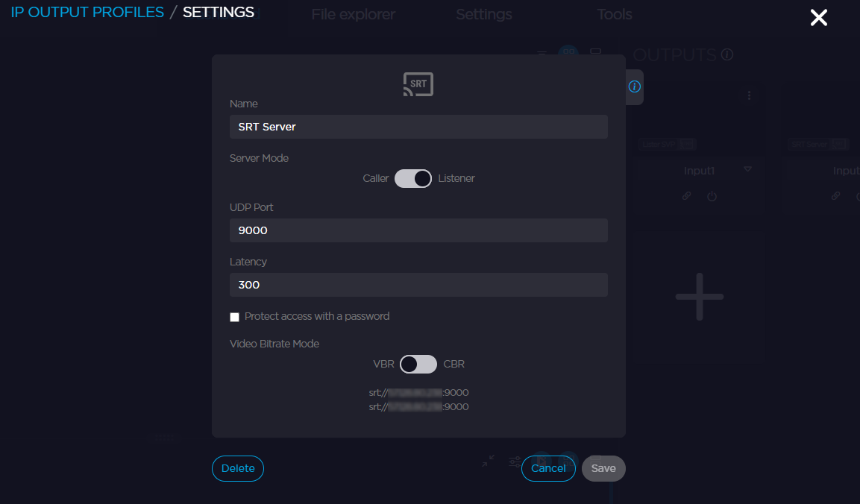Image resolution: width=860 pixels, height=504 pixels.
Task: Open the Tools tab in background
Action: 615,14
